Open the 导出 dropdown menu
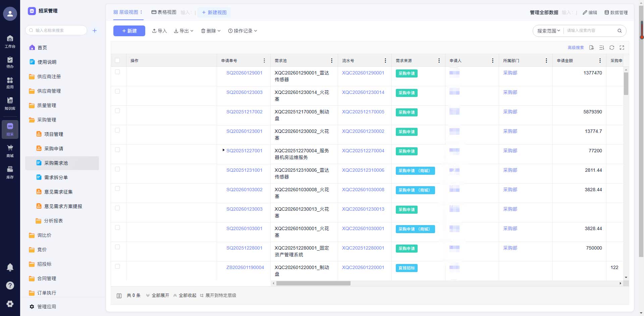The height and width of the screenshot is (316, 644). pyautogui.click(x=183, y=31)
